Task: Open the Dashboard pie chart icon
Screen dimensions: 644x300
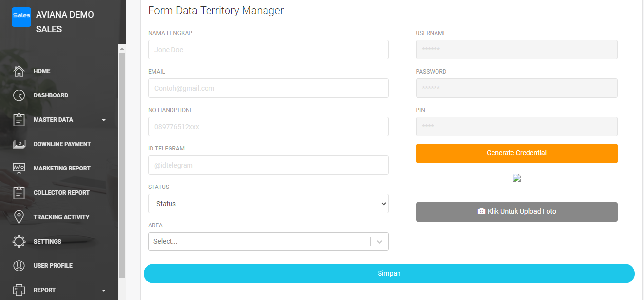Action: pos(19,95)
